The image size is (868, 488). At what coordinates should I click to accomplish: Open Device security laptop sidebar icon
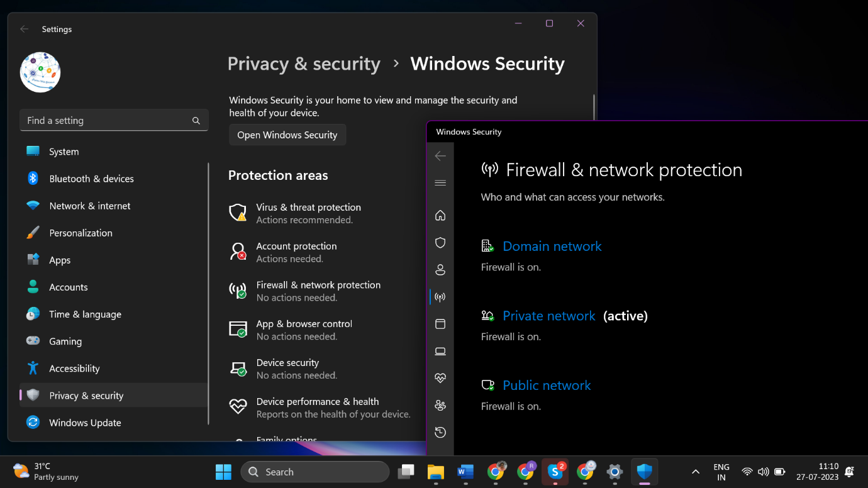(440, 351)
